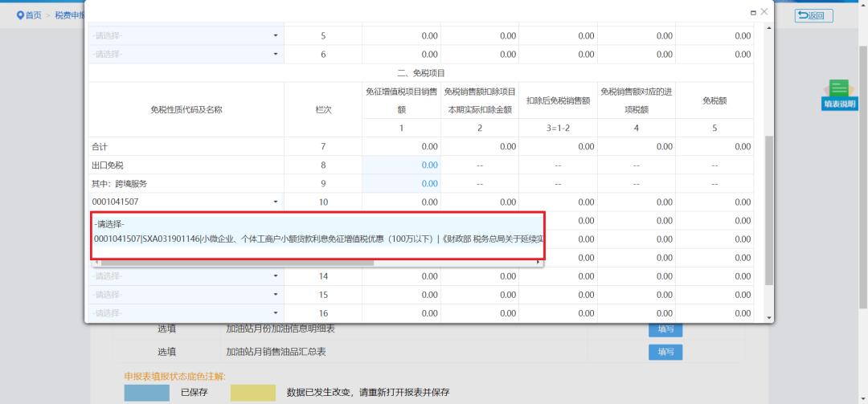Maximize the form dialog window
Viewport: 868px width, 404px height.
[x=753, y=12]
